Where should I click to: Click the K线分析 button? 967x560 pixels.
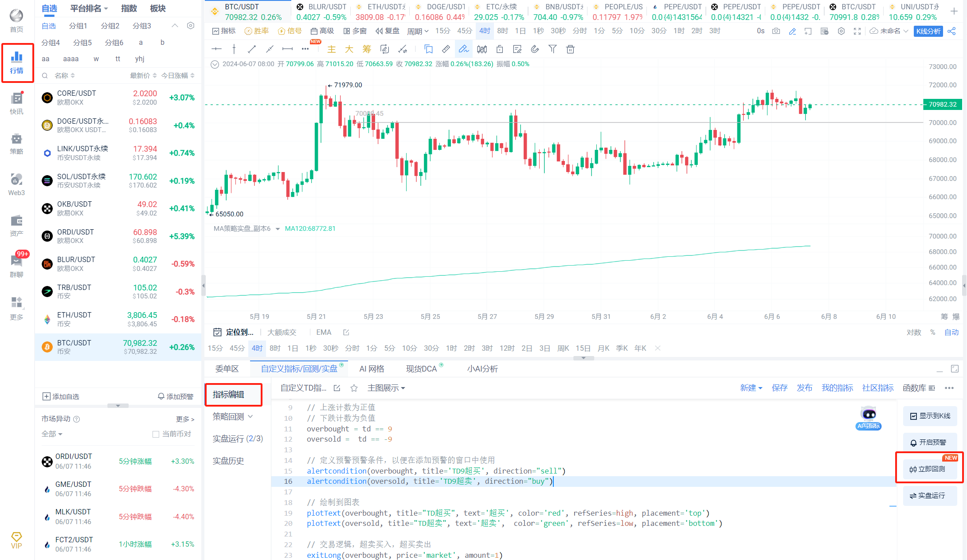point(928,31)
